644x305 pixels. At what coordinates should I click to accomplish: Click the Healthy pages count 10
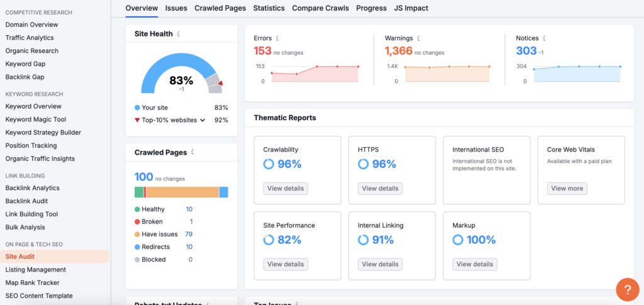point(189,209)
